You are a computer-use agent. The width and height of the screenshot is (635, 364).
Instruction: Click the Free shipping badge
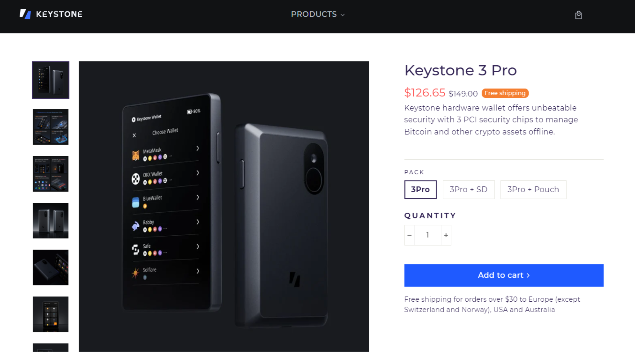point(504,93)
